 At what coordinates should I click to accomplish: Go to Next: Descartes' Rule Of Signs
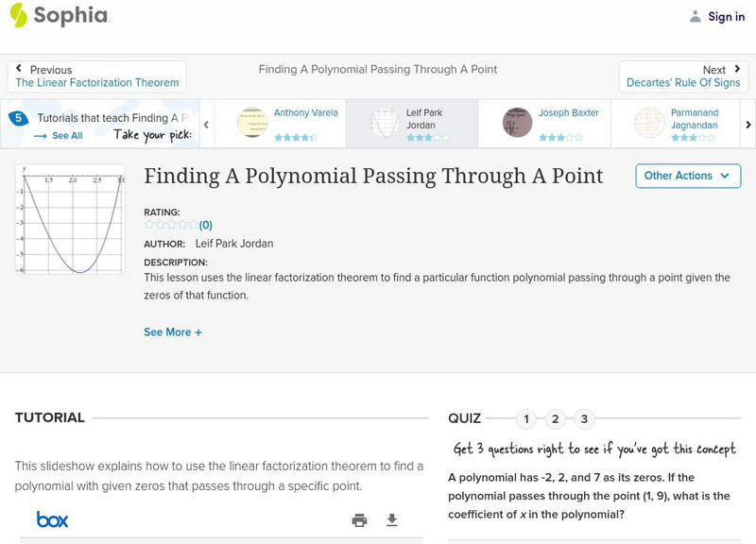pos(683,76)
